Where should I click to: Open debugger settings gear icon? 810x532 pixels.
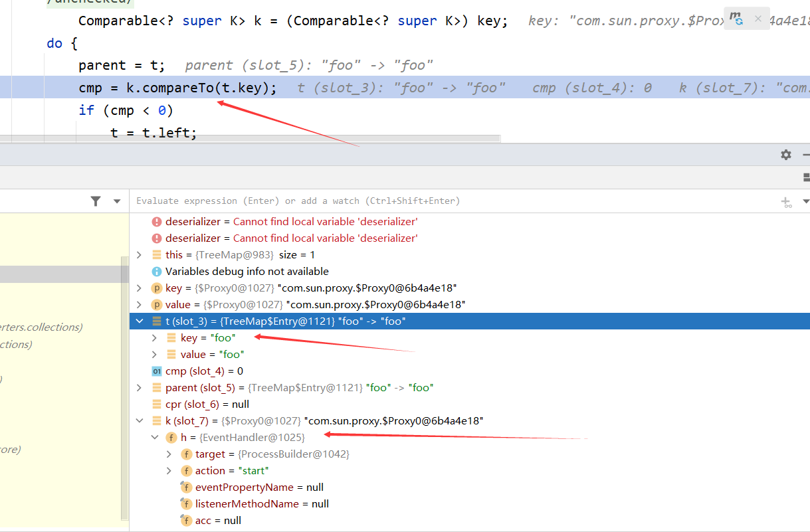point(786,155)
